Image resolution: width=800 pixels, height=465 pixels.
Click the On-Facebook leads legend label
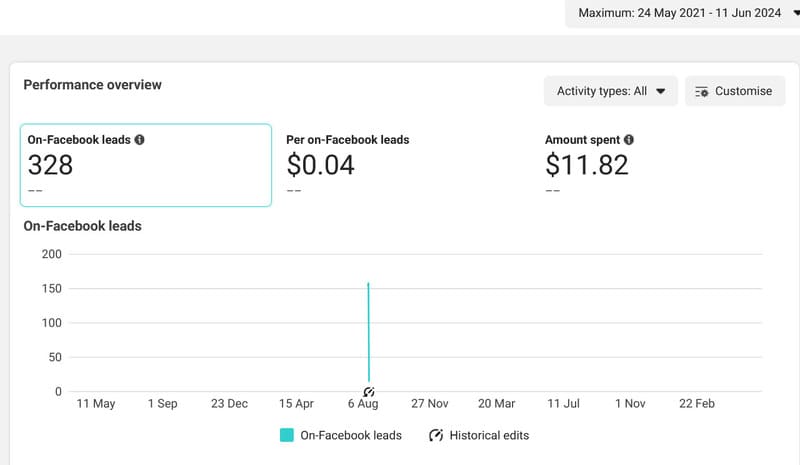point(351,435)
